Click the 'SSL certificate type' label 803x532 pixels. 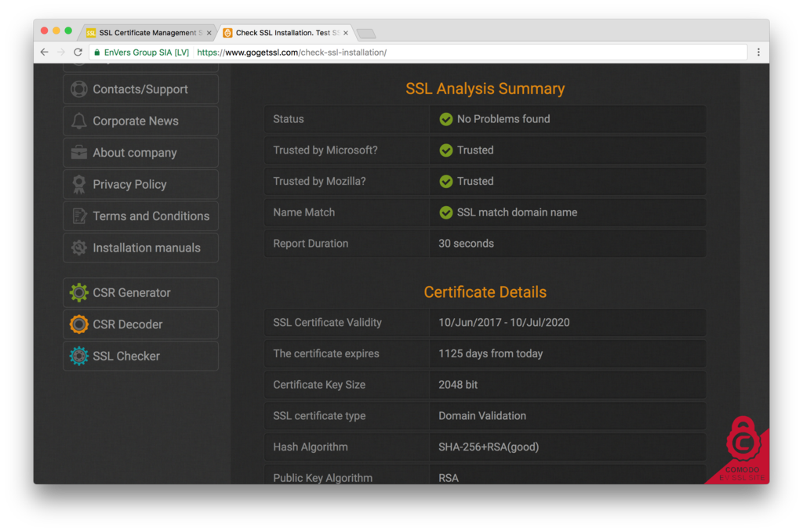coord(319,416)
